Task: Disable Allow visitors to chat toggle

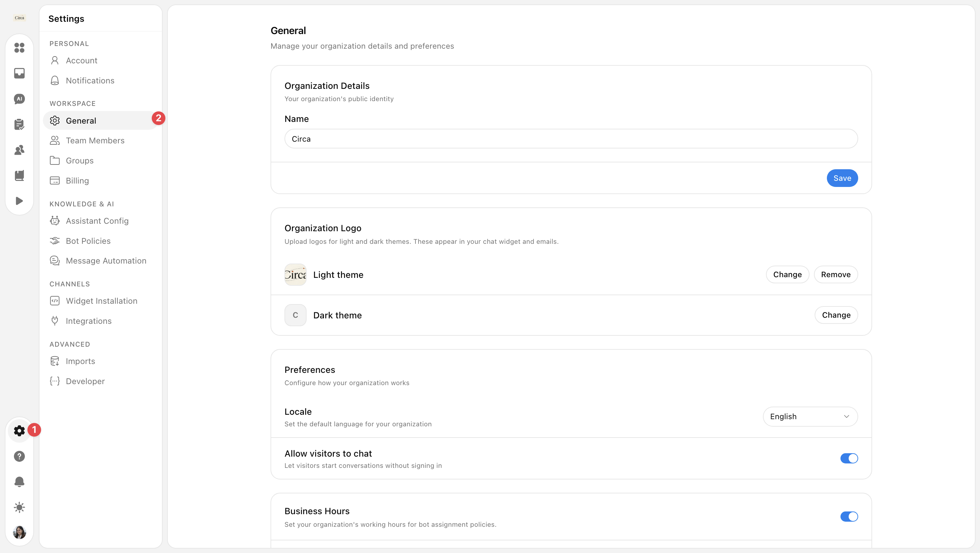Action: click(849, 458)
